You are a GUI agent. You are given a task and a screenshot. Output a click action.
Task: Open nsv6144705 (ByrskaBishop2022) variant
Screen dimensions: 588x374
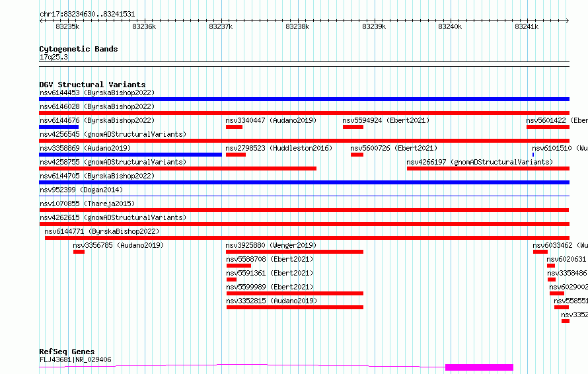(x=97, y=176)
